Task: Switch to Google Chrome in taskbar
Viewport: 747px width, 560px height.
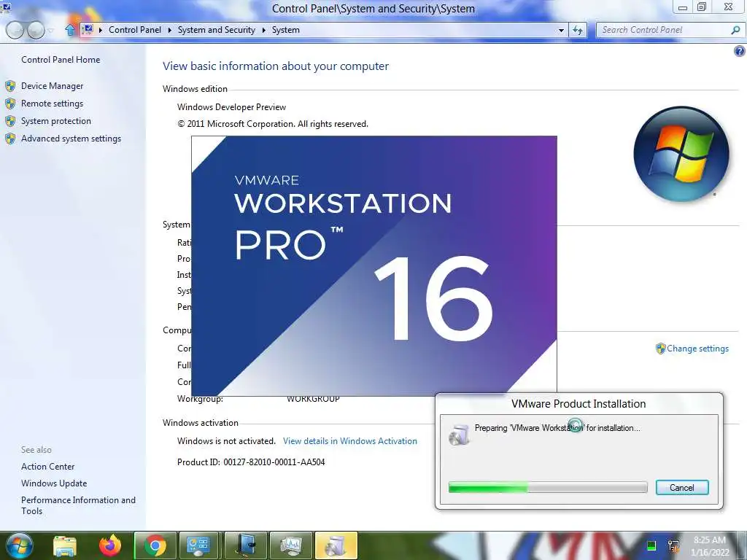Action: pyautogui.click(x=155, y=545)
